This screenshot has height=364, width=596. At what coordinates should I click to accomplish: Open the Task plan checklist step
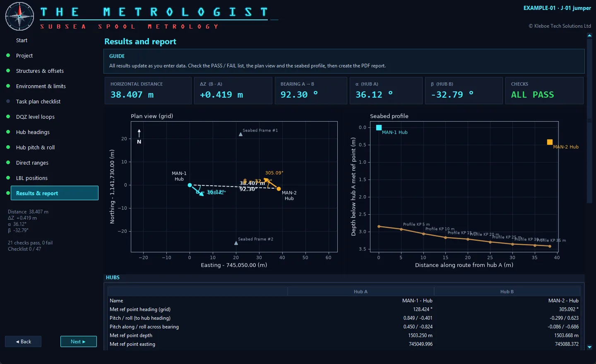coord(38,101)
